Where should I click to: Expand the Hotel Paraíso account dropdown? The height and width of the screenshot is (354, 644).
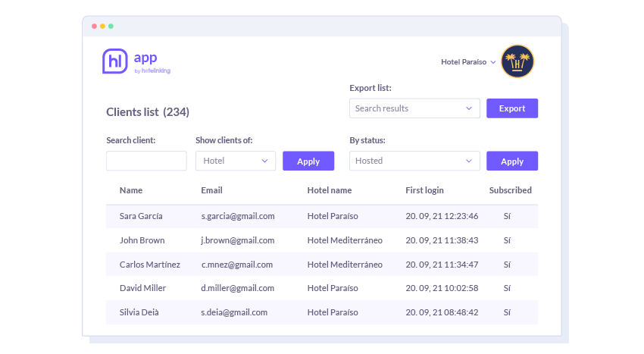pos(468,62)
